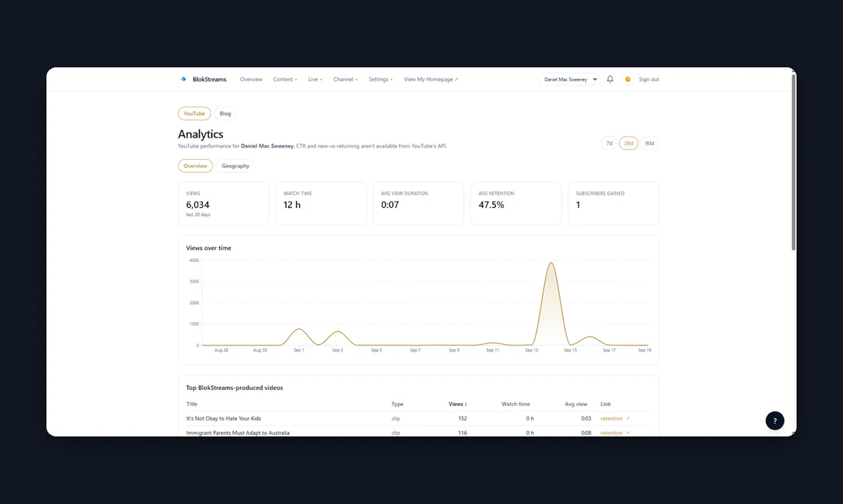Set the date range to 28d

coord(629,143)
